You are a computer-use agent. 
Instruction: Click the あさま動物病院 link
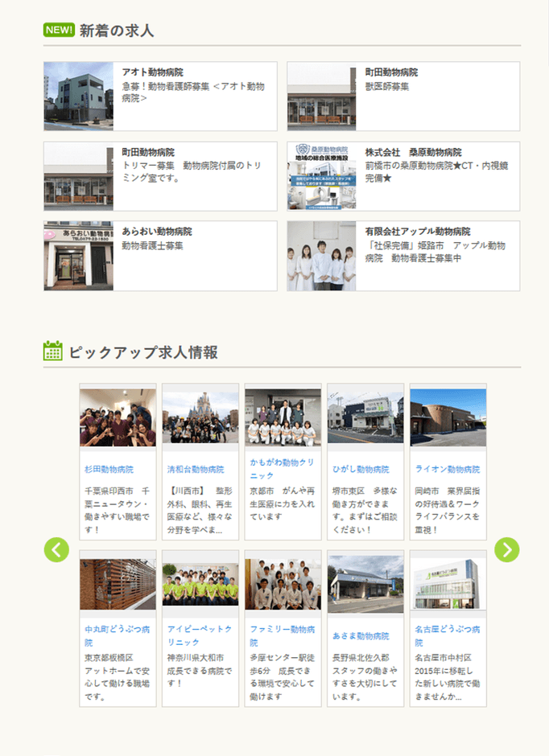[361, 636]
